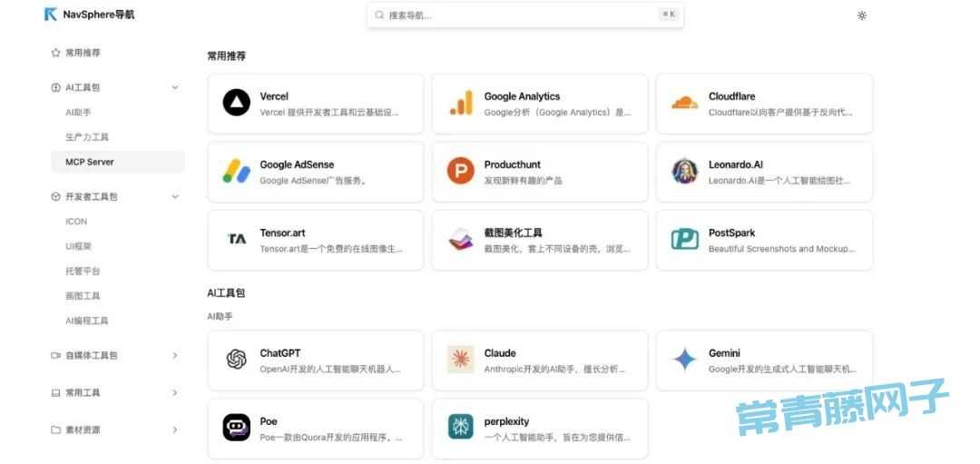Expand the 常用工具 section chevron

tap(175, 393)
